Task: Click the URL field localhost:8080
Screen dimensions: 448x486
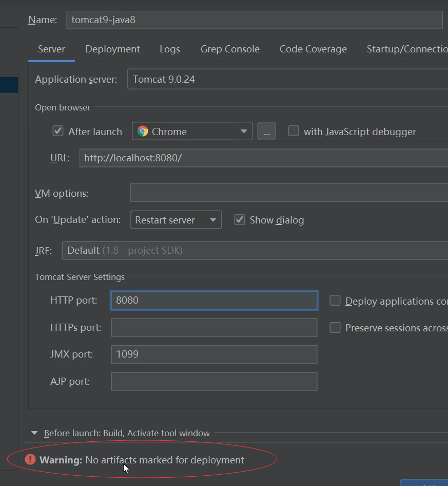Action: pos(264,158)
